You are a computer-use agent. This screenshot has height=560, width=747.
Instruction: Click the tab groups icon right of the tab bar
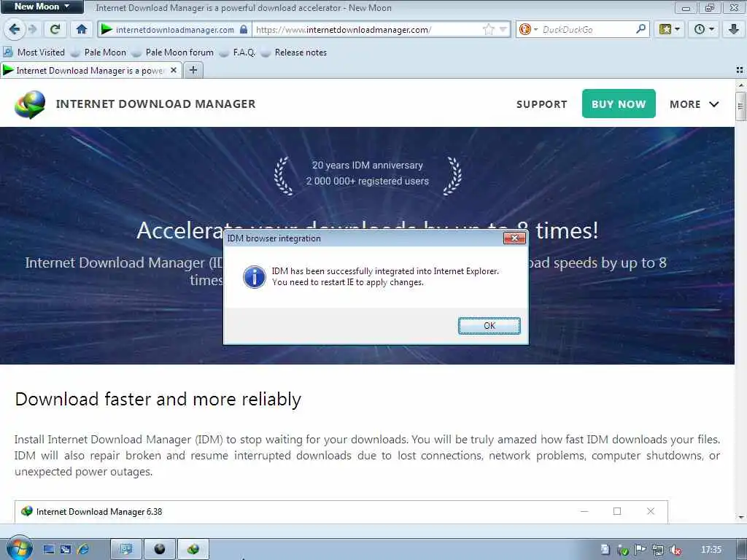[x=740, y=70]
